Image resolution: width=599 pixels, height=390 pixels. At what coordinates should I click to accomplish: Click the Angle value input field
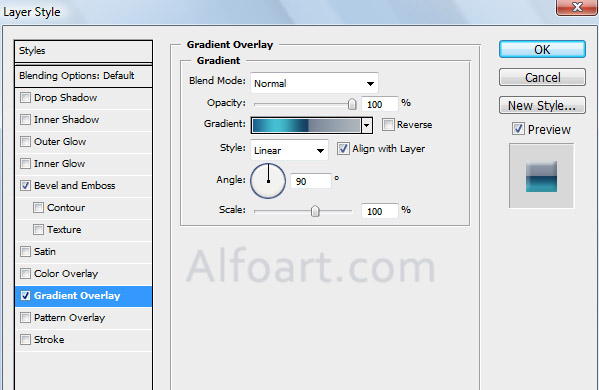tap(311, 181)
